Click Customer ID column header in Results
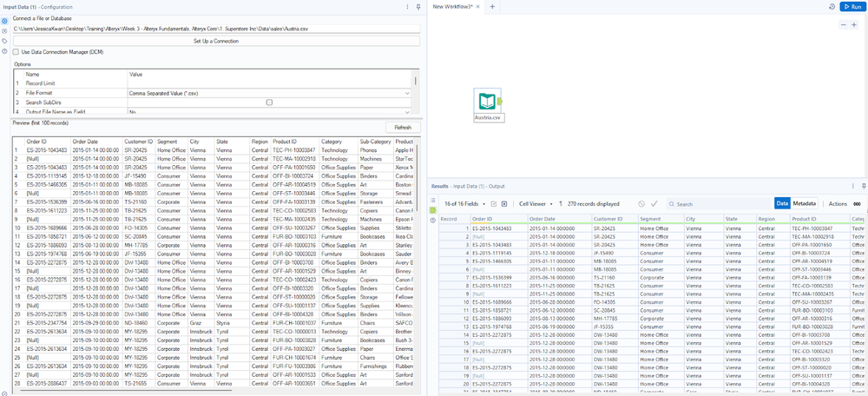This screenshot has height=396, width=868. pos(615,219)
